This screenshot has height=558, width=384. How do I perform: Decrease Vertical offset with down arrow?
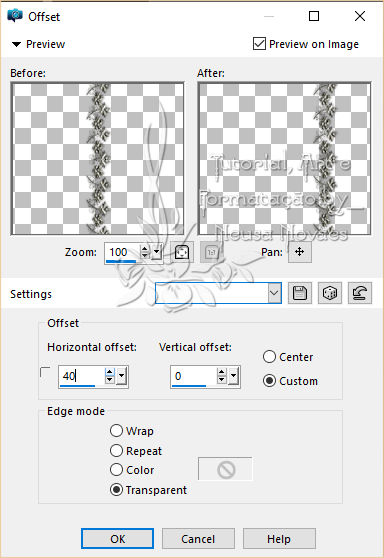[x=222, y=380]
